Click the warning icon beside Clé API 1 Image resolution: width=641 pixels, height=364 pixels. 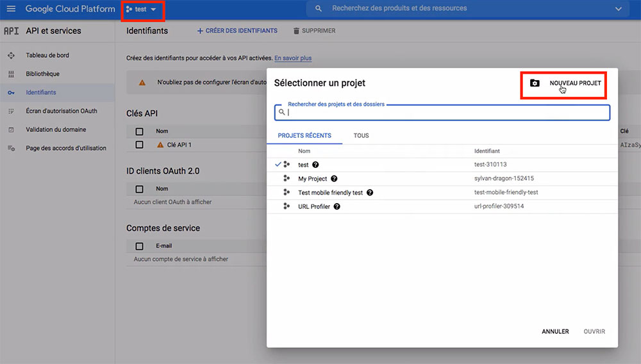(160, 145)
